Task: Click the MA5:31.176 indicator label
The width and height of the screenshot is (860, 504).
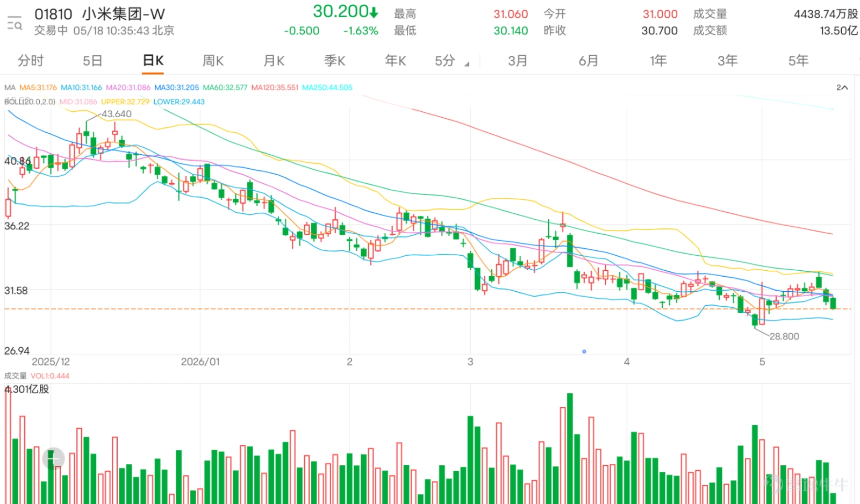Action: [38, 87]
